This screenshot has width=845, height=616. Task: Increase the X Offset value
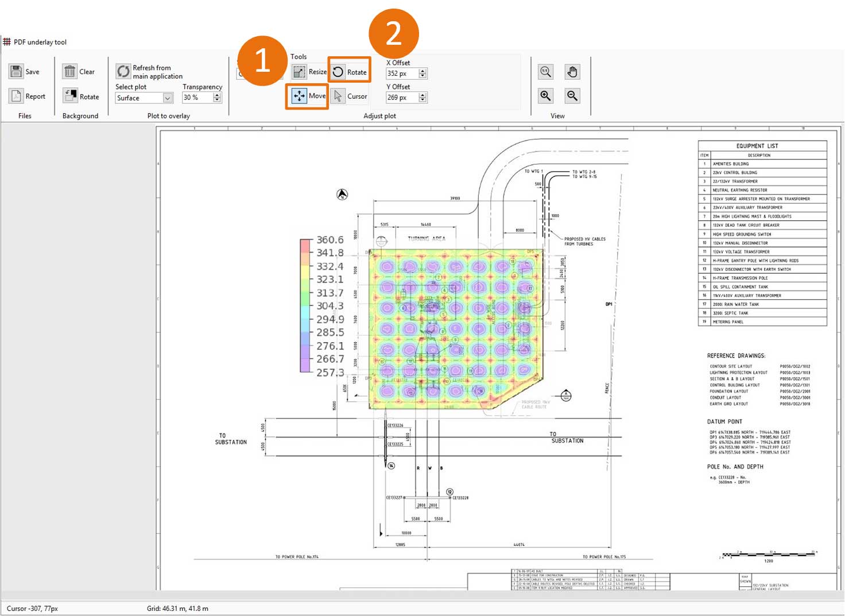click(422, 70)
